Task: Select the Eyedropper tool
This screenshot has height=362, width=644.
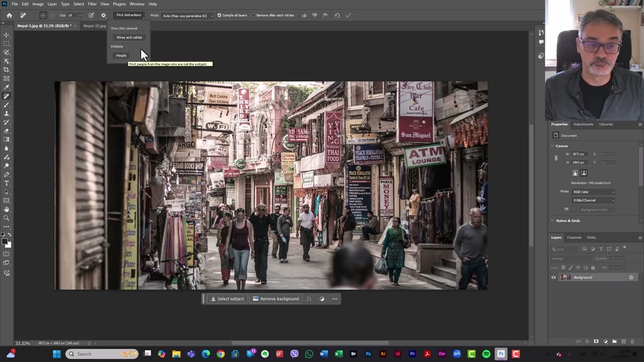Action: 7,87
